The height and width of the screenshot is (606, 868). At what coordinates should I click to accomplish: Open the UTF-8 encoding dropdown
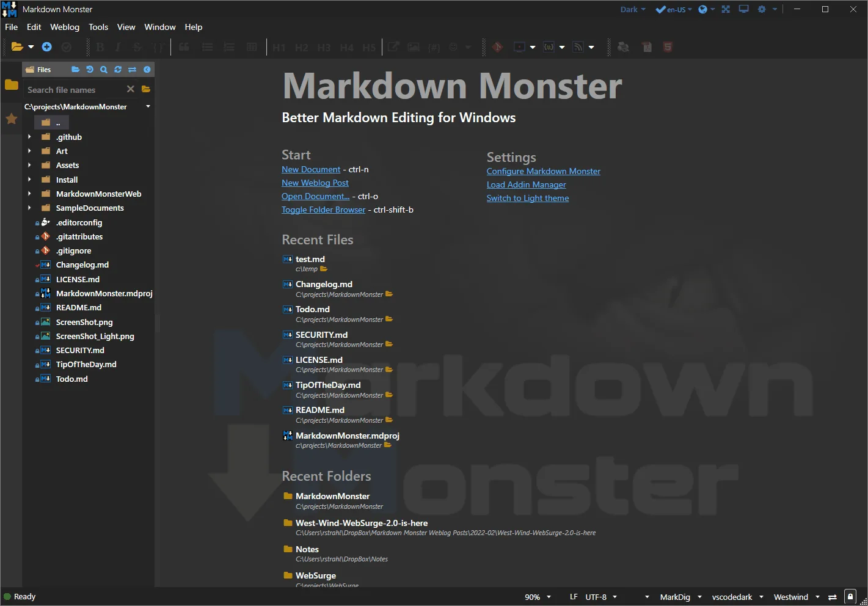coord(601,597)
